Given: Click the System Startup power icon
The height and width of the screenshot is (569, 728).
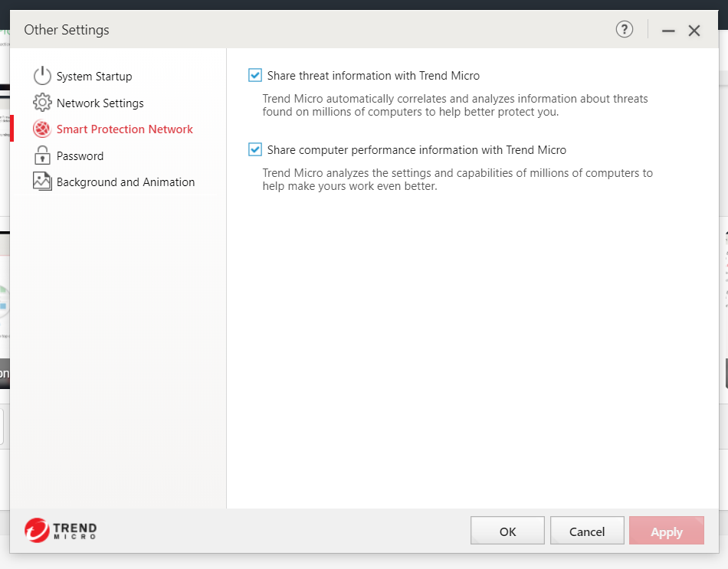Looking at the screenshot, I should point(42,76).
